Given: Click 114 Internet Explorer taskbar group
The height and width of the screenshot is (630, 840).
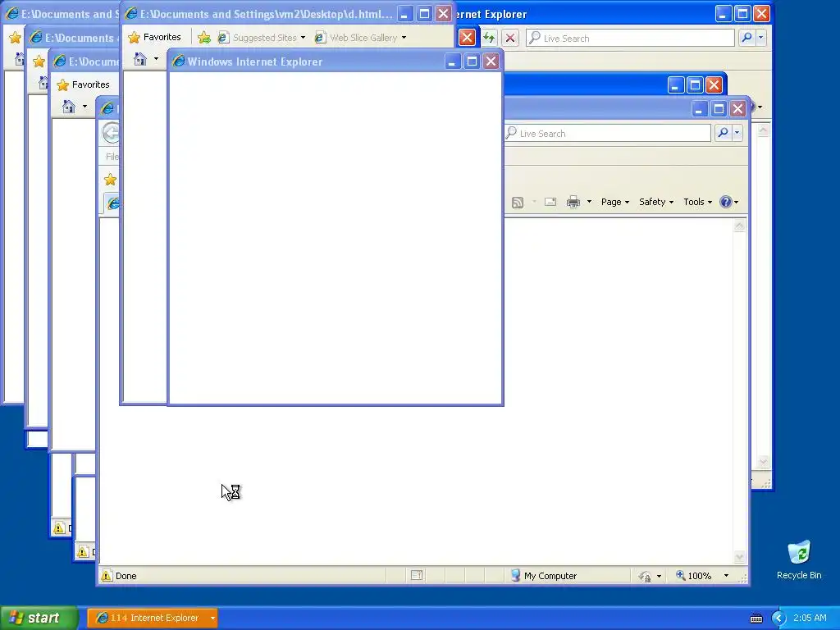Looking at the screenshot, I should coord(153,619).
